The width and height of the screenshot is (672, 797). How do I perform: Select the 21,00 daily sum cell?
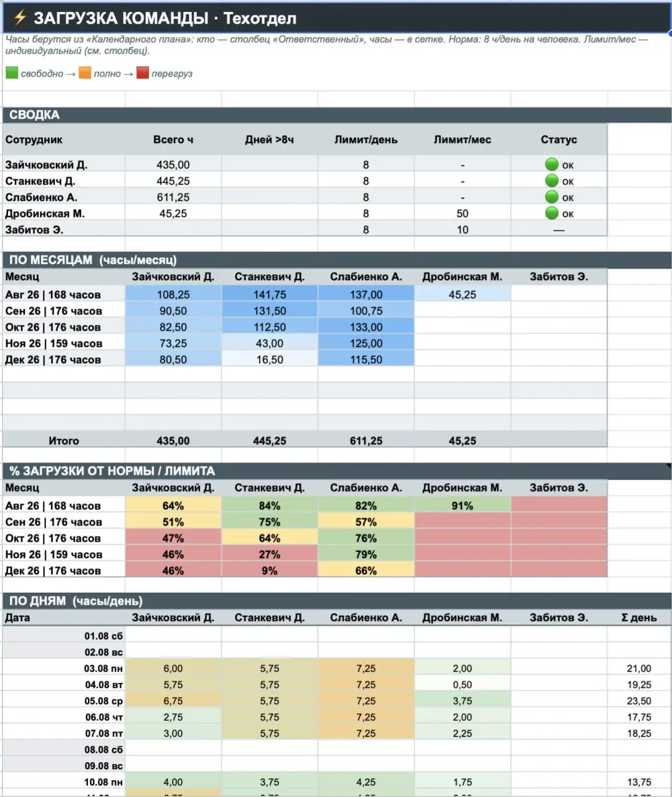pyautogui.click(x=639, y=667)
